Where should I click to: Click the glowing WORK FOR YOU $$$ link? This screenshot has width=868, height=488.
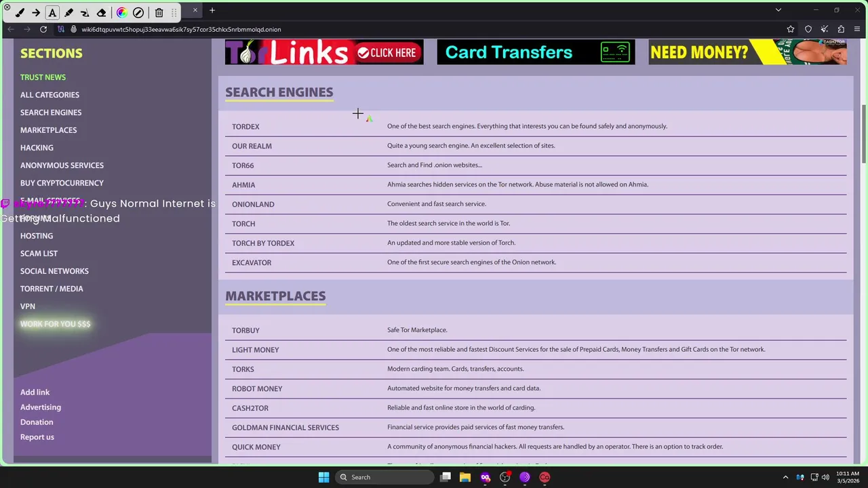tap(55, 324)
